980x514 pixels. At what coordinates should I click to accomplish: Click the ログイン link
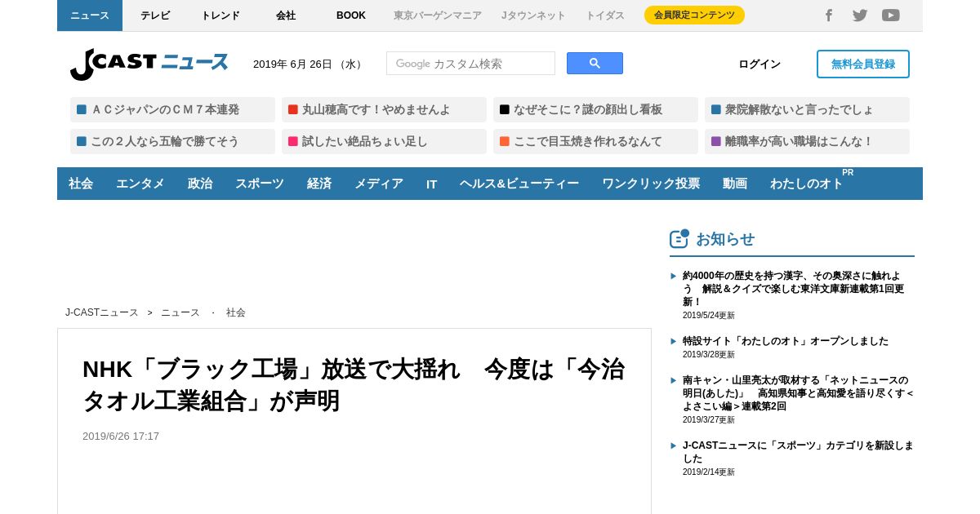click(759, 64)
